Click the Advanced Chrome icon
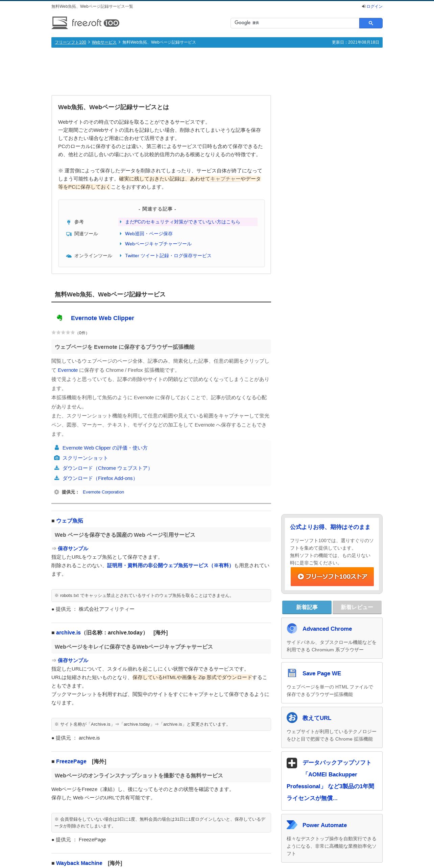The width and height of the screenshot is (434, 868). (292, 629)
